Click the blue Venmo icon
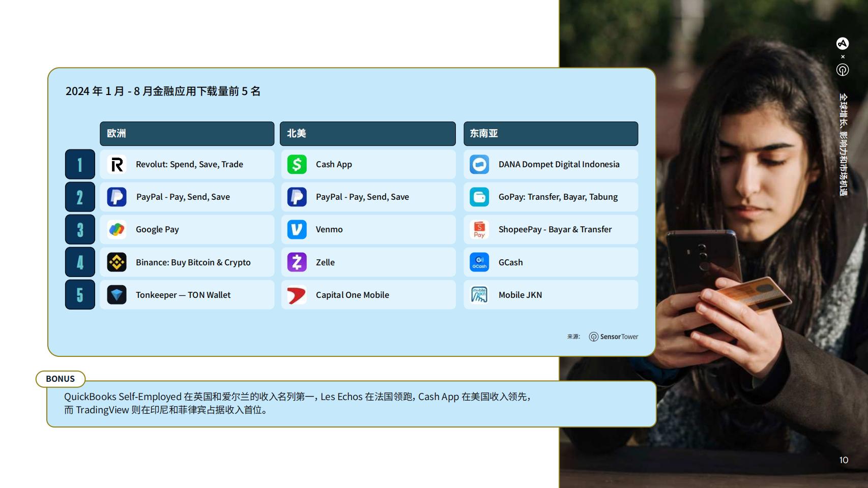Viewport: 868px width, 488px height. (297, 229)
